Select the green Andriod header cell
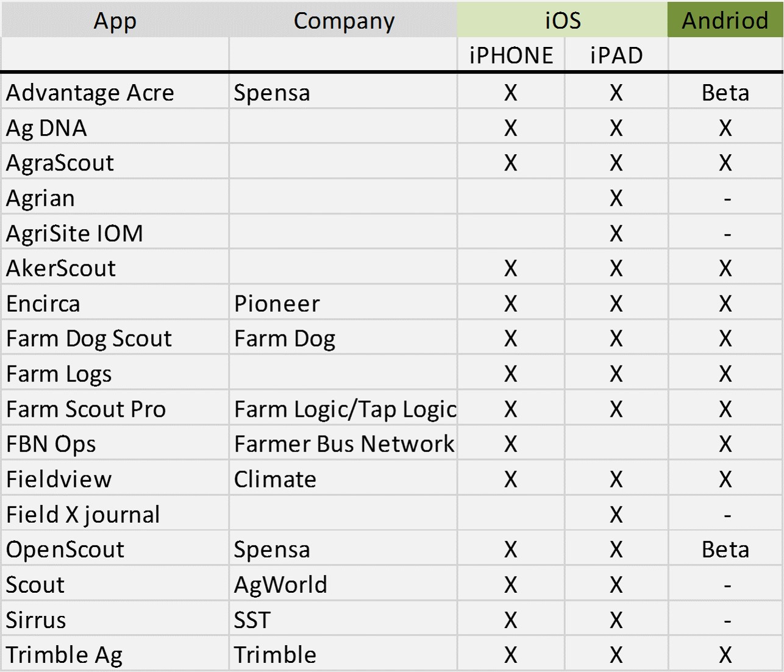The height and width of the screenshot is (672, 784). click(x=725, y=20)
